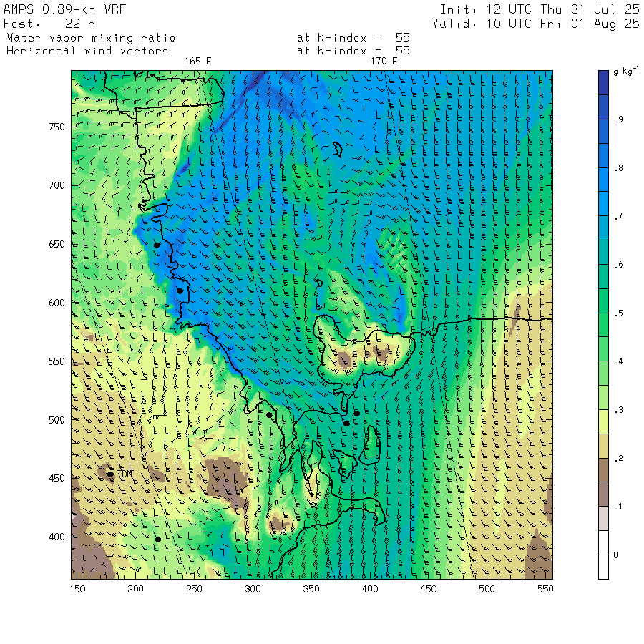This screenshot has width=644, height=644.
Task: Click the 'AMPS 0.89-km WRF' title text
Action: point(65,9)
